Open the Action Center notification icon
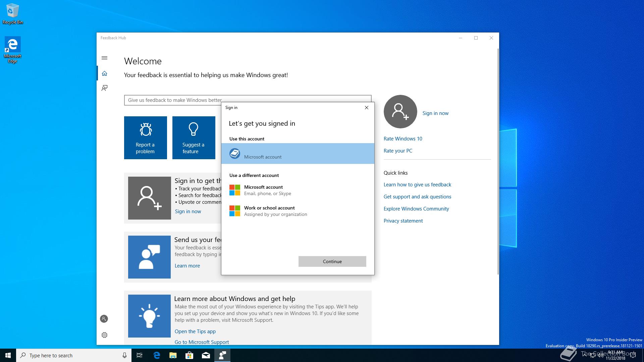644x362 pixels. pos(633,355)
